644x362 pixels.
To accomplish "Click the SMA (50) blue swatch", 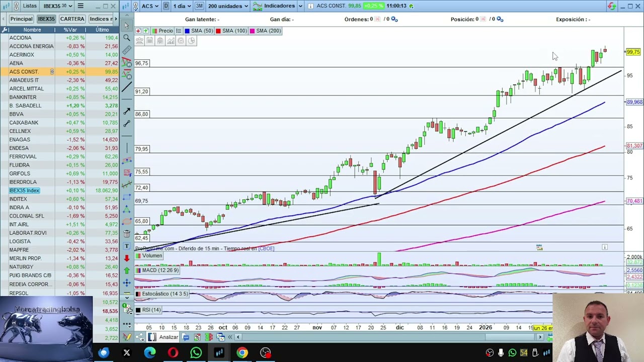I will 187,31.
